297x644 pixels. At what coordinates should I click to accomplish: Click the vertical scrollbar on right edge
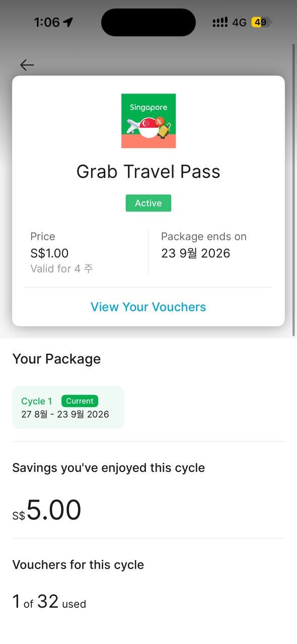coord(294,190)
